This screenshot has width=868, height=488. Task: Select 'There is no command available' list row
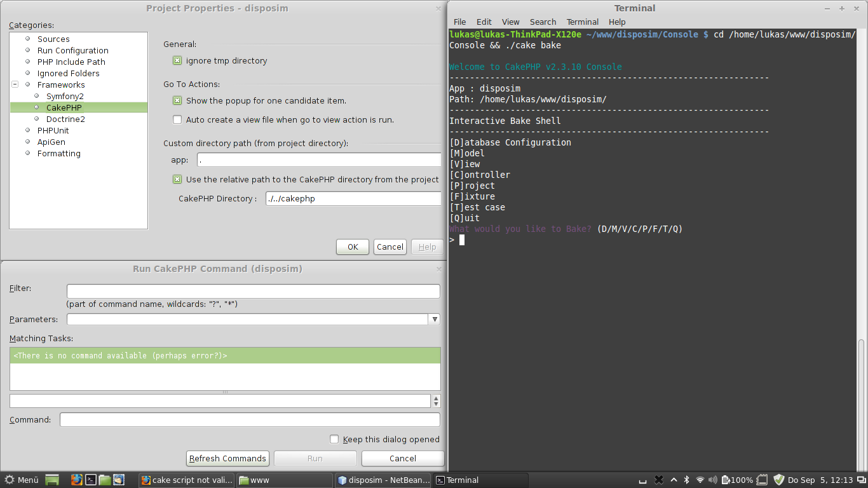click(225, 356)
